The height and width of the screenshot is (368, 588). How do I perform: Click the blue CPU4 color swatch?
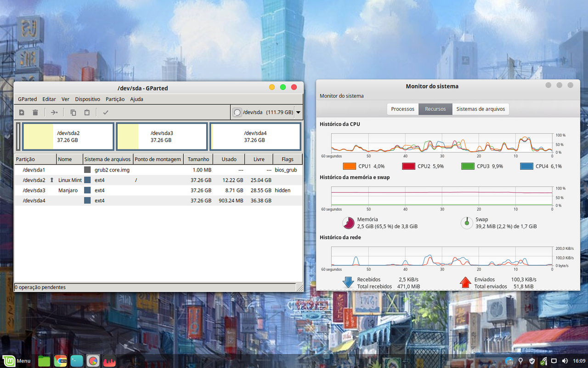[527, 166]
